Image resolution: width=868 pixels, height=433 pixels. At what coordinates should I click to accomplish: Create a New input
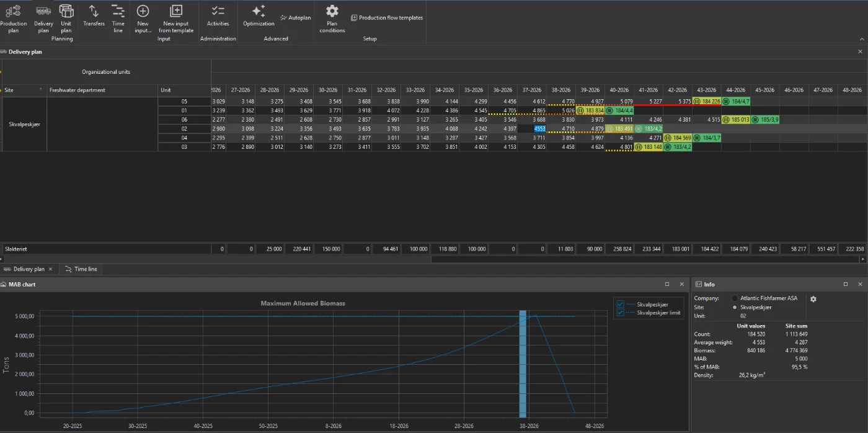(143, 18)
